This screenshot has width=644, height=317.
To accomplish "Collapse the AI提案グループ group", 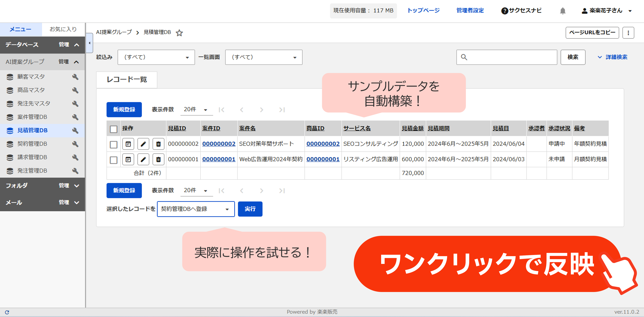I will (77, 62).
